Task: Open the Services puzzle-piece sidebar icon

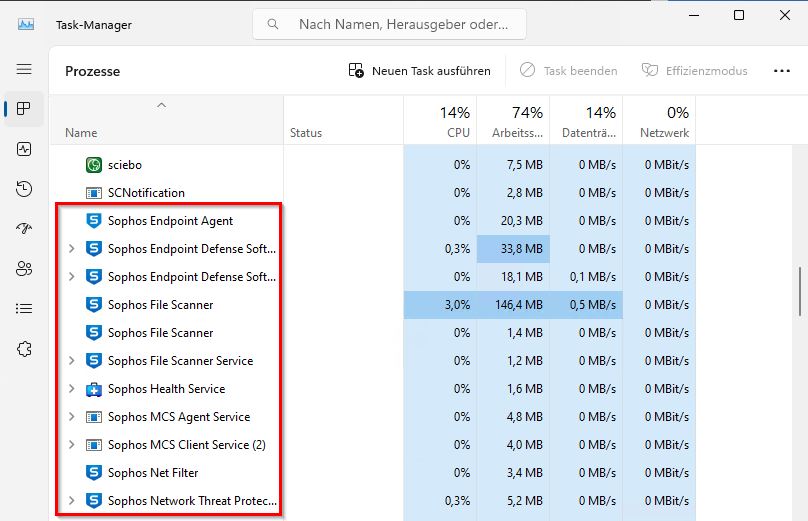Action: click(24, 349)
